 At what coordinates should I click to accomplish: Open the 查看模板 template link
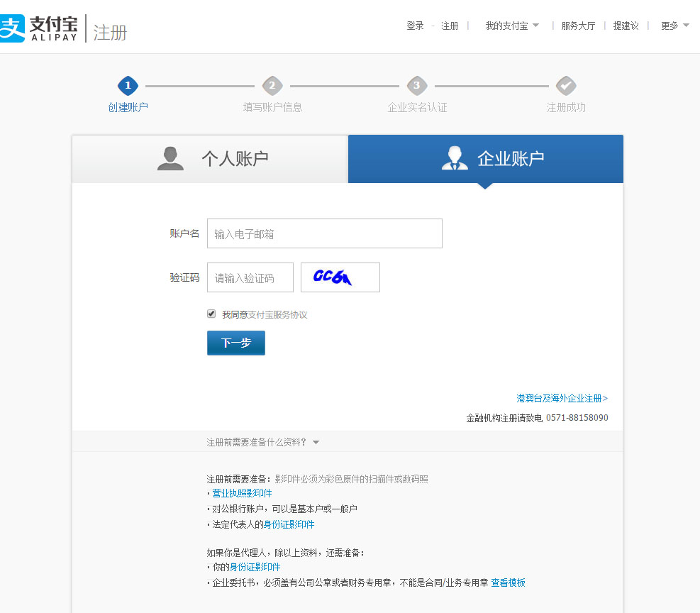(509, 582)
